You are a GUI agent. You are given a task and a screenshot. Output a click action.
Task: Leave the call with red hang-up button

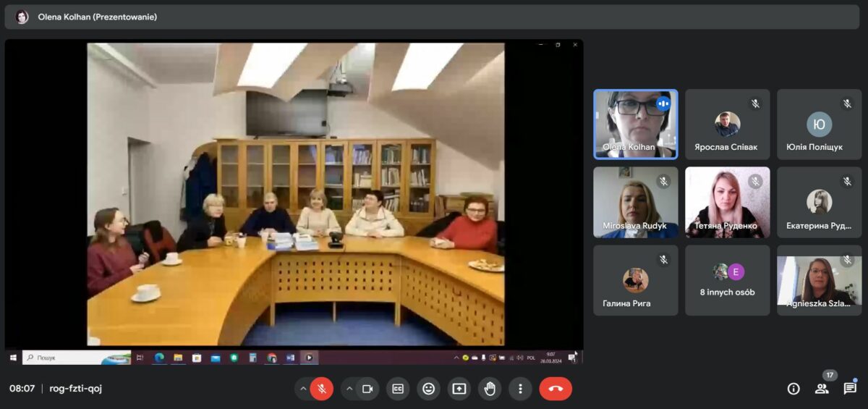coord(556,389)
